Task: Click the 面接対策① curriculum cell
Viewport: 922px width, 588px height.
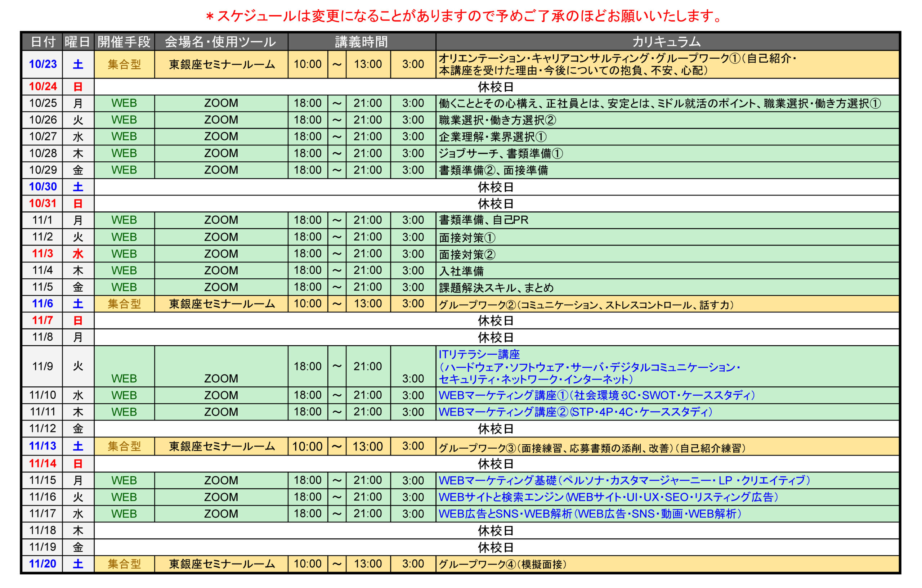Action: [667, 237]
